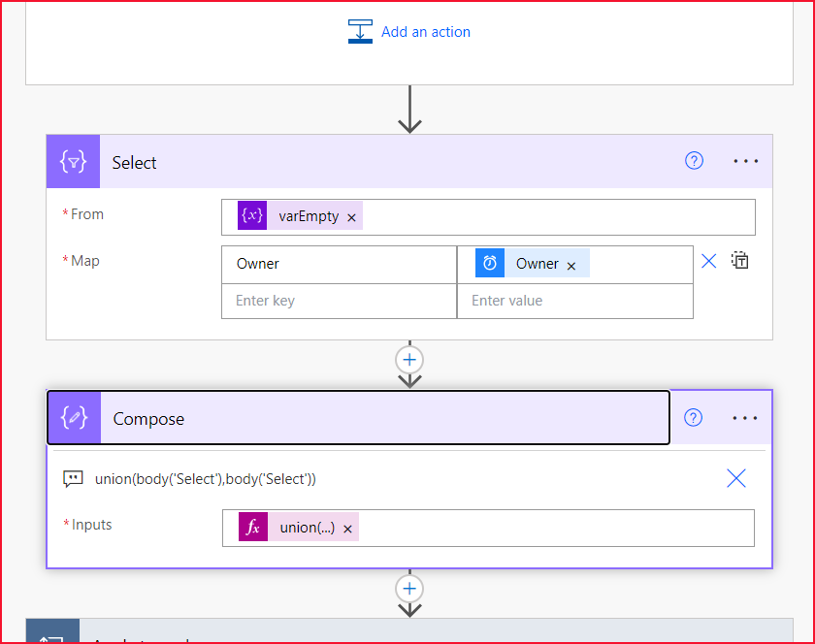Click the Enter key field

pyautogui.click(x=339, y=301)
